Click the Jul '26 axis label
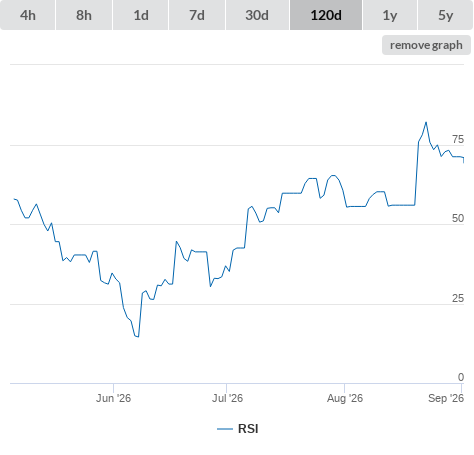The image size is (474, 455). click(x=227, y=398)
